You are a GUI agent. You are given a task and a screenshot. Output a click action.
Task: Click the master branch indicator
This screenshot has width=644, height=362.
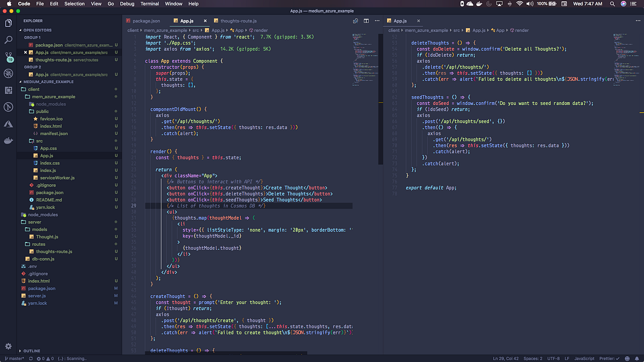pyautogui.click(x=16, y=358)
